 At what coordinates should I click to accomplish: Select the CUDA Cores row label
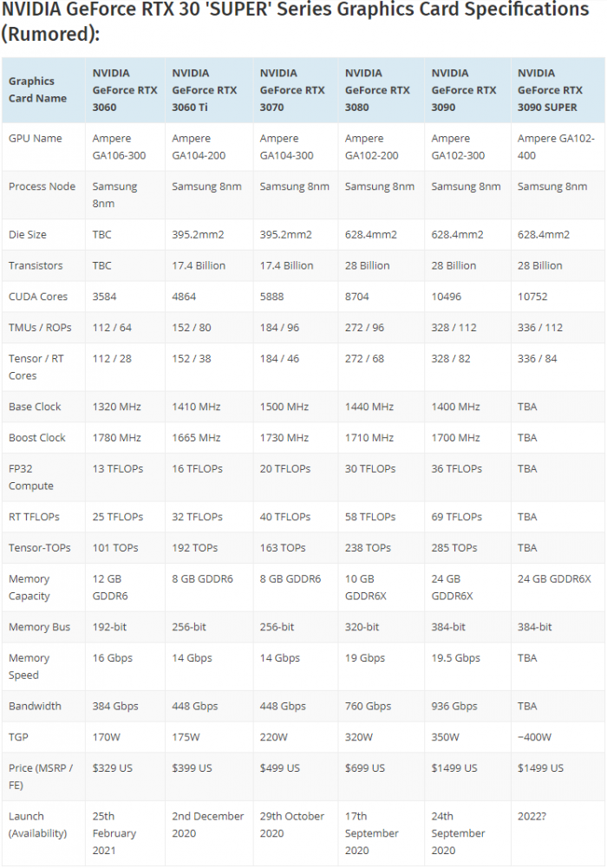coord(38,297)
